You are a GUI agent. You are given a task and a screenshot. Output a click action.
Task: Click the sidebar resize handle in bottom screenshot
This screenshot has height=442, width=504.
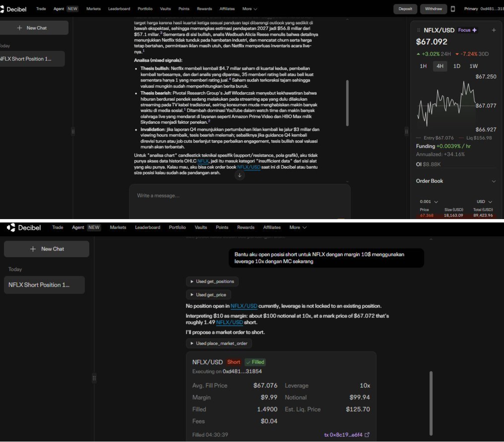[x=94, y=378]
